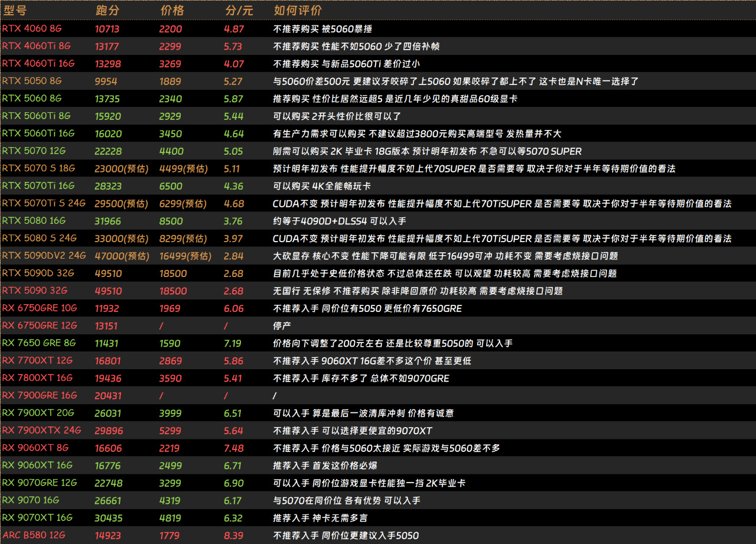
Task: Select the benchmark score 13735
Action: point(108,99)
